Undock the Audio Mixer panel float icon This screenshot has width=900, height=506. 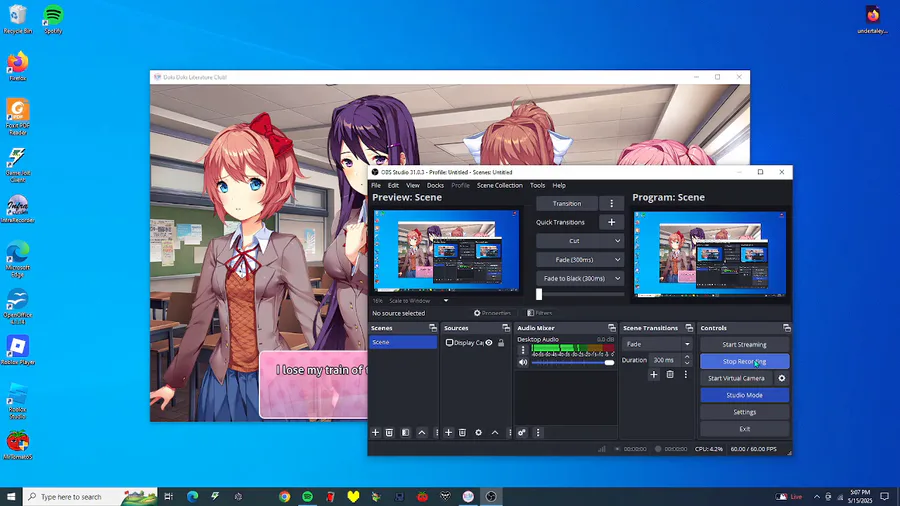(x=612, y=328)
